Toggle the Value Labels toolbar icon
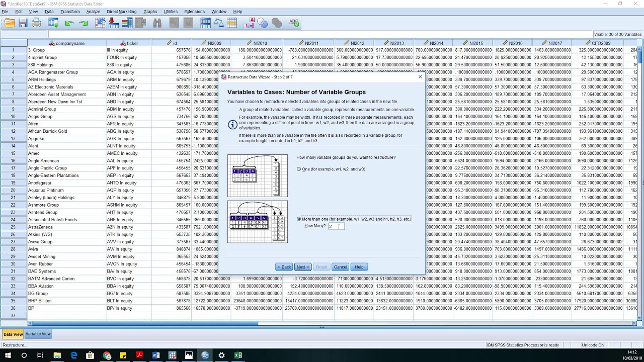This screenshot has height=362, width=644. pos(249,23)
